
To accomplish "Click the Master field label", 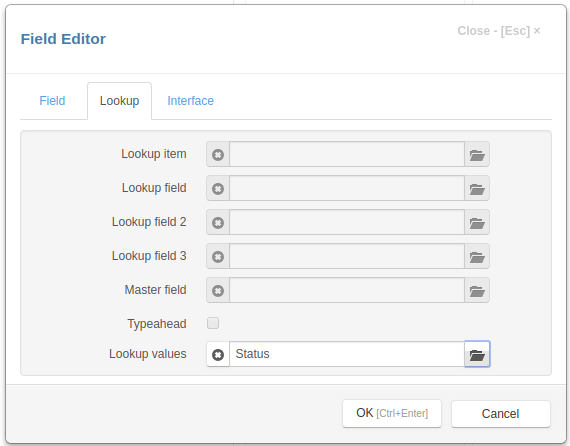I will (155, 290).
